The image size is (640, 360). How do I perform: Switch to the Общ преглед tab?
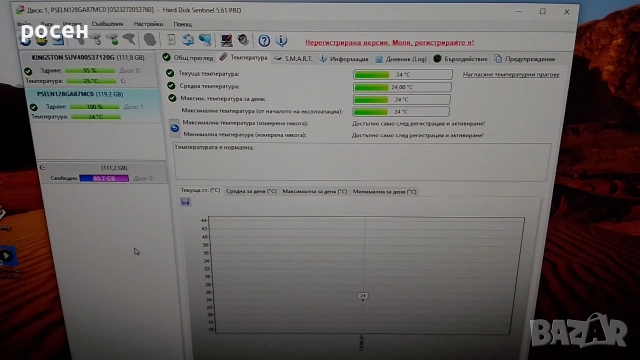(188, 58)
